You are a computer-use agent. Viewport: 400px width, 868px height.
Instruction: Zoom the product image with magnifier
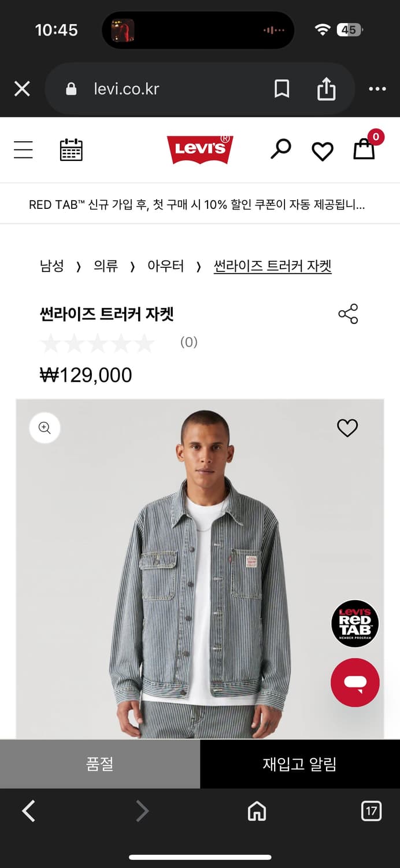45,428
